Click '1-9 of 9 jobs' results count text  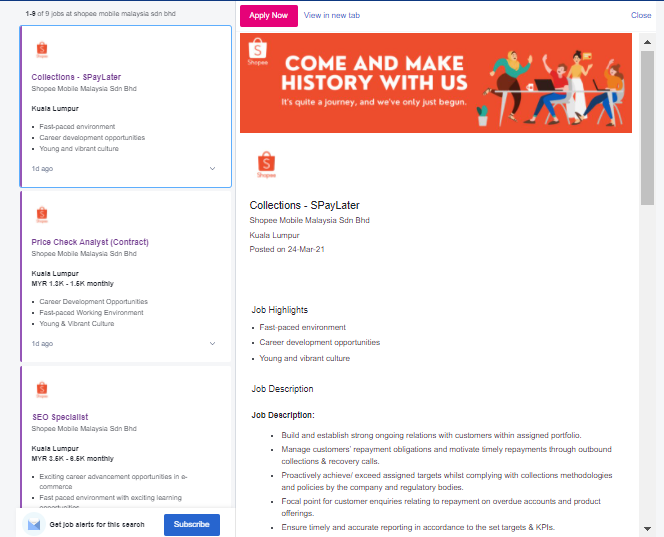[x=100, y=14]
